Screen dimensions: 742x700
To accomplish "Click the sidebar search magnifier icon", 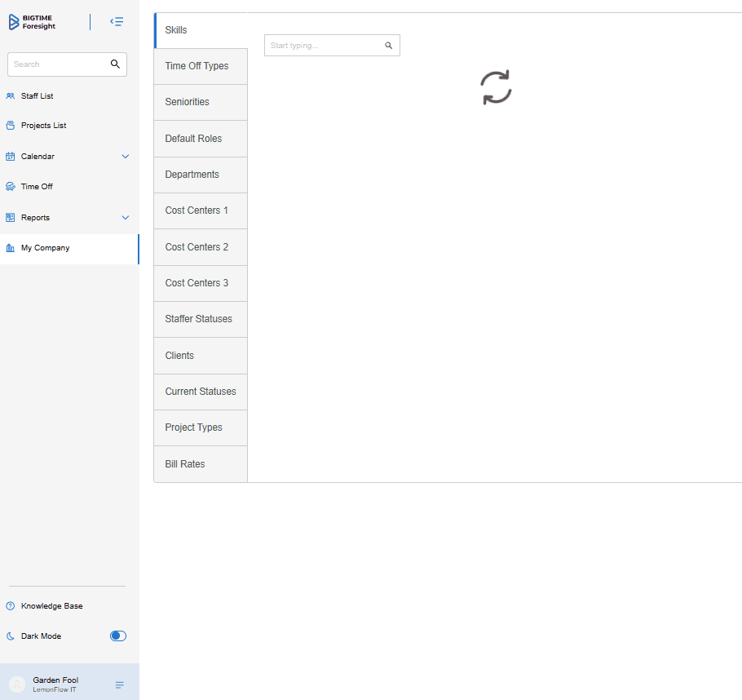I will click(115, 64).
